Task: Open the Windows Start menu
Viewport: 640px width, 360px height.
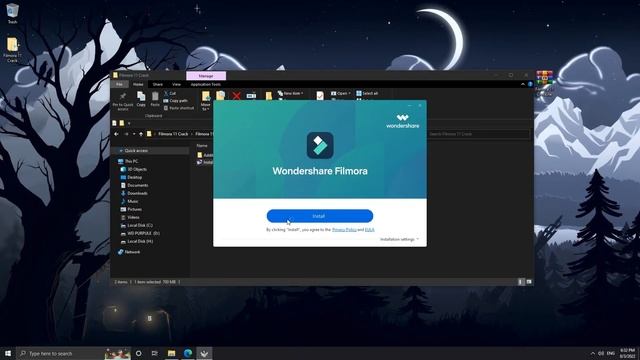Action: pos(8,353)
